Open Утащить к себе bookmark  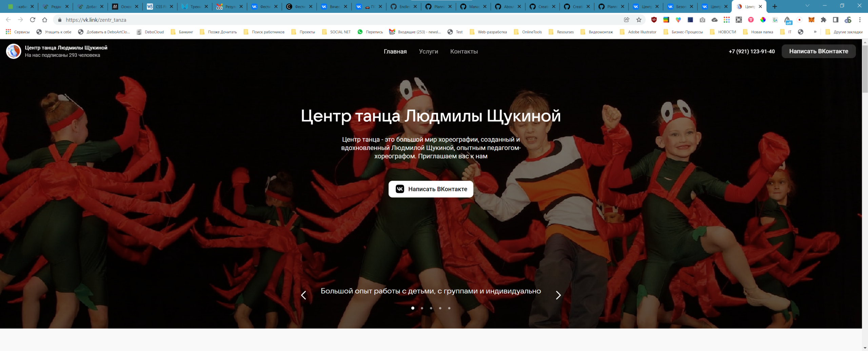pyautogui.click(x=54, y=32)
